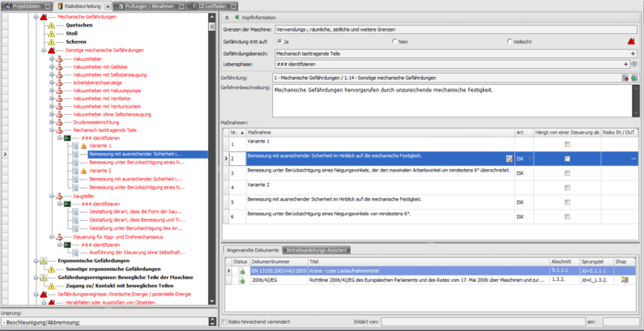
Task: Click the yellow warning icon beside Scheren
Action: tap(51, 42)
